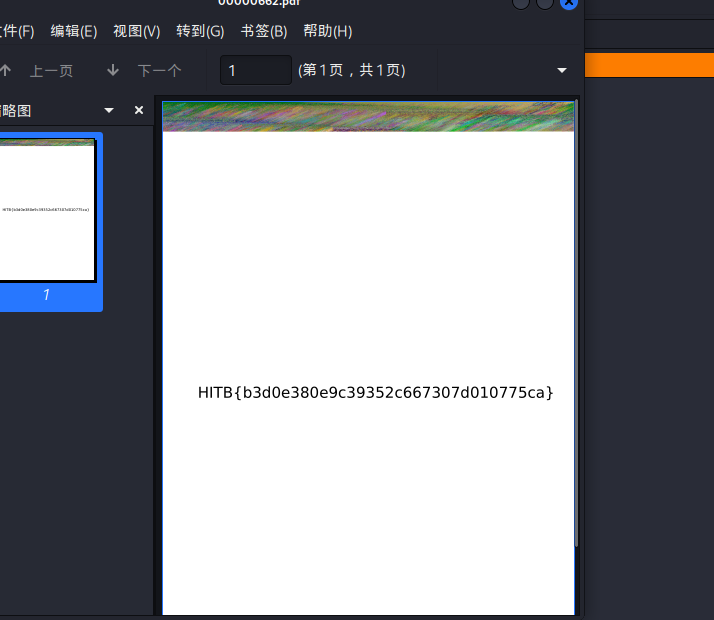Open the 视图(V) menu
Image resolution: width=714 pixels, height=620 pixels.
coord(136,31)
